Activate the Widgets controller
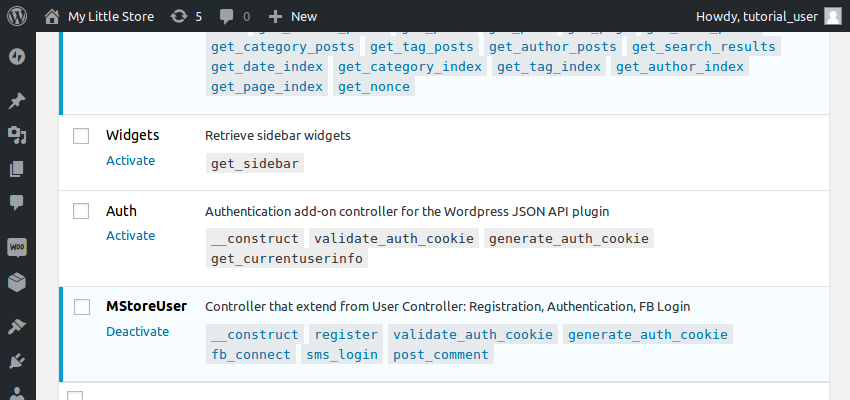 [131, 160]
